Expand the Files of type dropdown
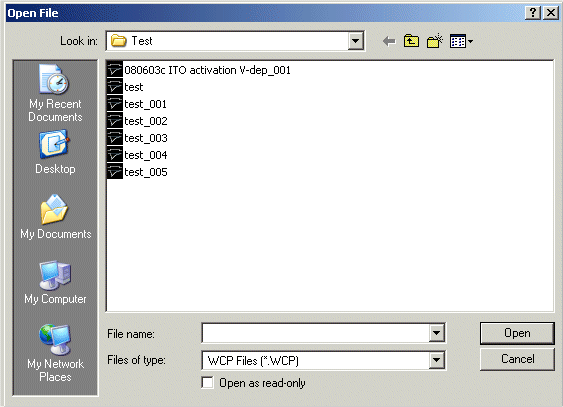Viewport: 563px width, 407px height. tap(437, 360)
